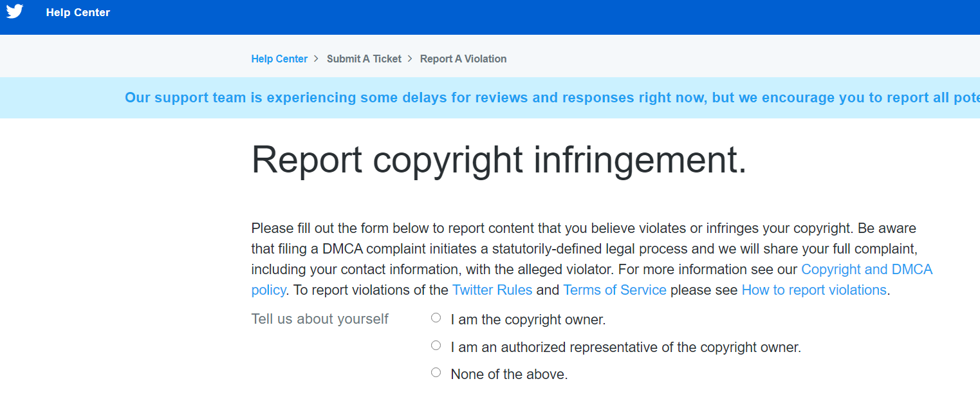Viewport: 980px width, 399px height.
Task: Click the chevron after Help Center breadcrumb
Action: (x=316, y=59)
